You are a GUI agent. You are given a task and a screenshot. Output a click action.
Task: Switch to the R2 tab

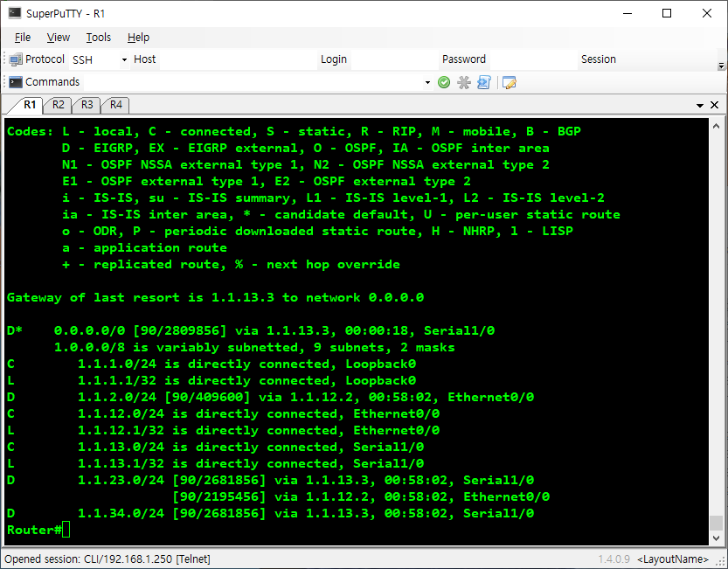point(58,105)
